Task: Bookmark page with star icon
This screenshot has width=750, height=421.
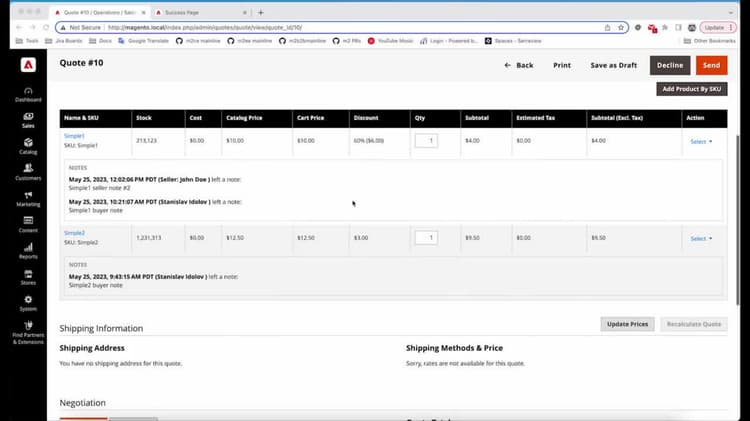Action: 621,27
